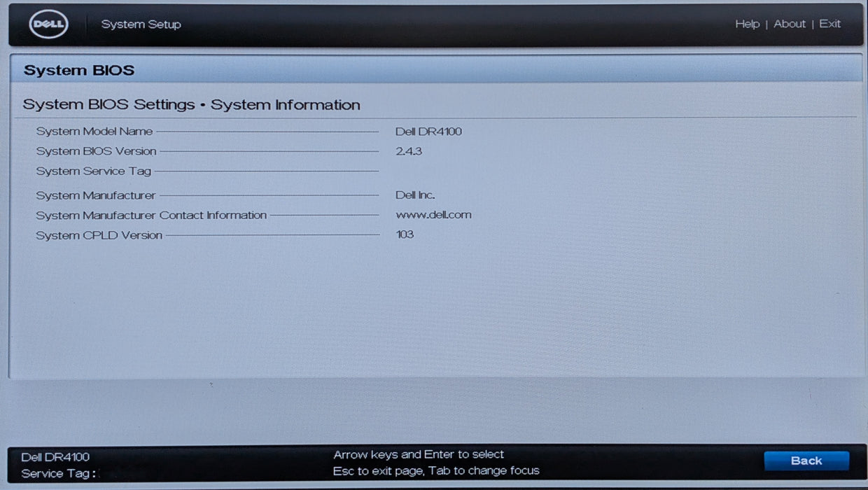Screen dimensions: 868x490
Task: Select the System Setup title text
Action: pyautogui.click(x=141, y=24)
